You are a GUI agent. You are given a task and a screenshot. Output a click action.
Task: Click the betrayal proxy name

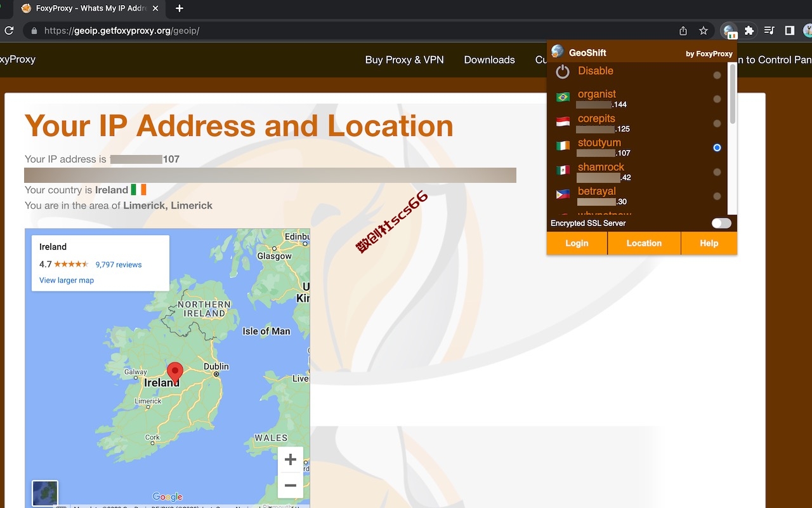(596, 191)
